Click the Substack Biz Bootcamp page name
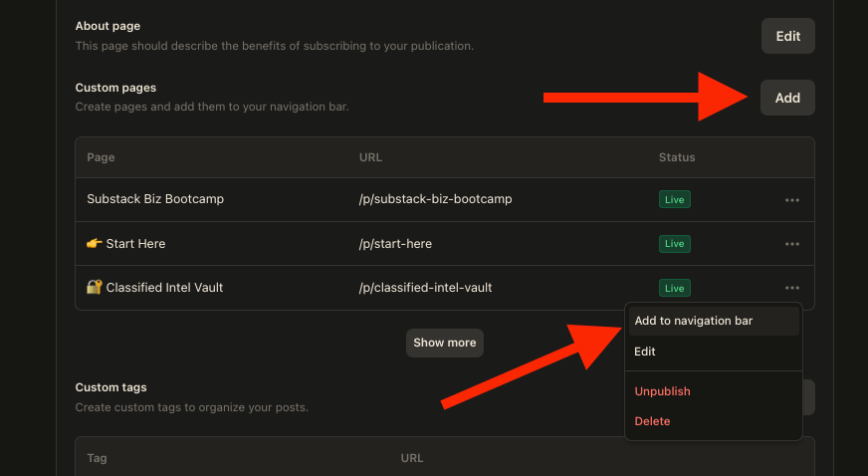 point(155,199)
